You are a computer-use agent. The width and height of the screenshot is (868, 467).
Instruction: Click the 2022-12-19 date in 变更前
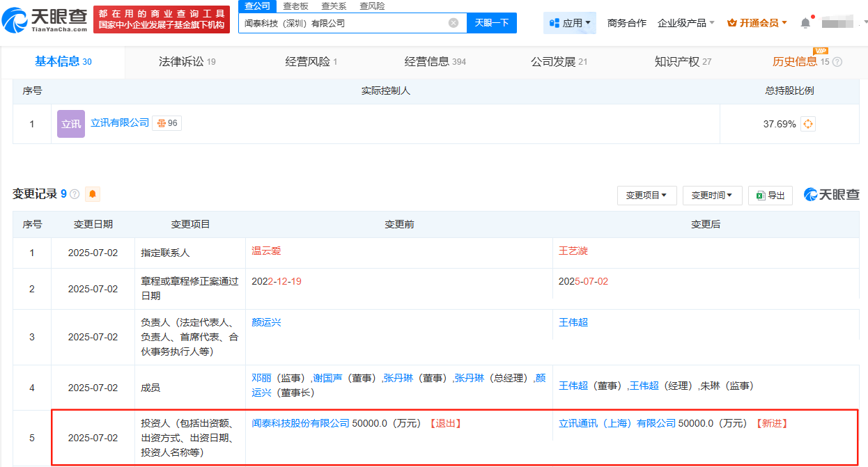277,281
